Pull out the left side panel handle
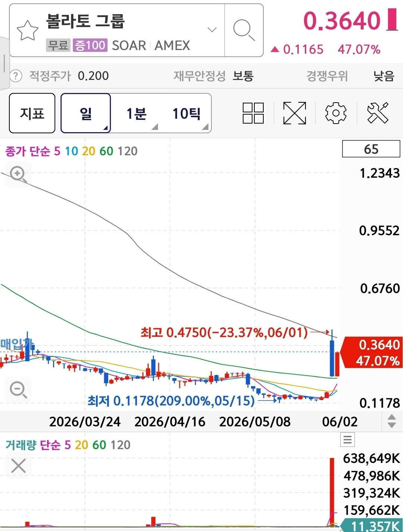Image resolution: width=403 pixels, height=532 pixels. [x=4, y=63]
